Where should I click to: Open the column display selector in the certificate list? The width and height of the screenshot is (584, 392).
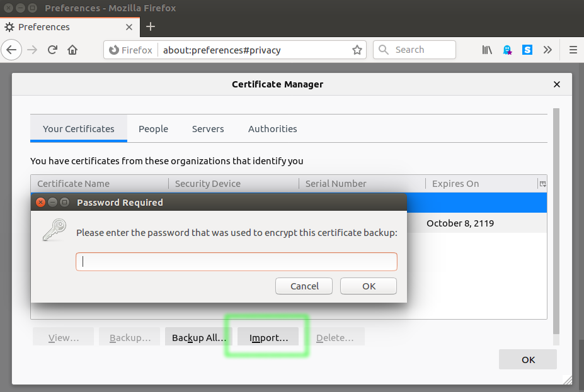pyautogui.click(x=542, y=183)
